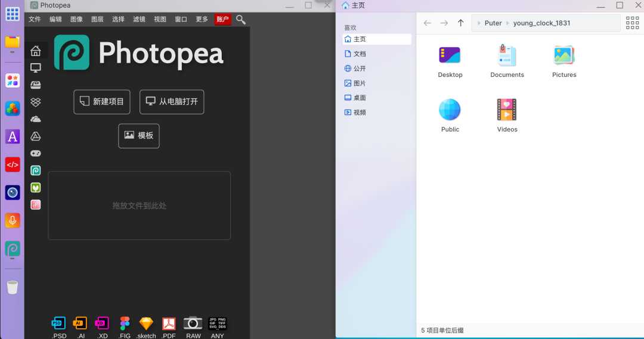
Task: Open the 滤镜 menu in Photopea
Action: (139, 19)
